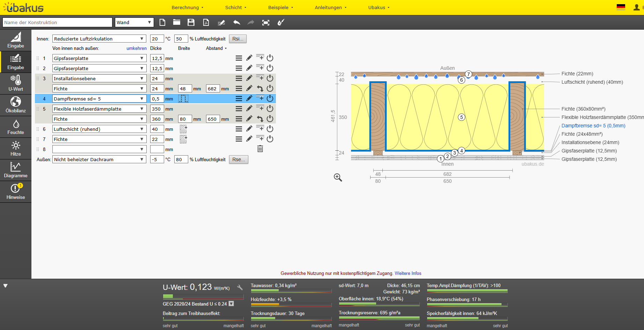Toggle power for layer 2 Gipsfaserplatte
The image size is (644, 330).
[x=270, y=68]
